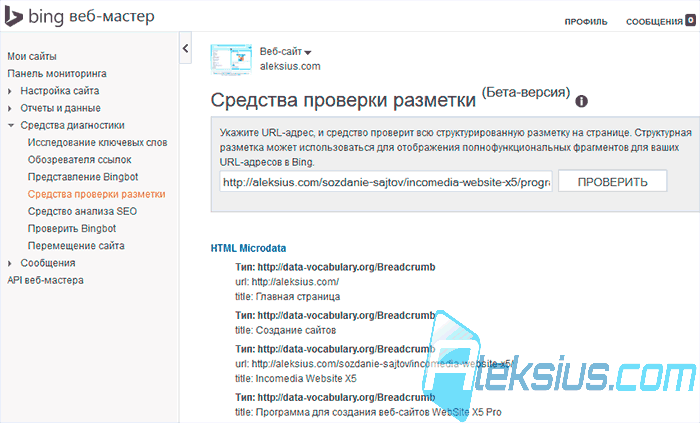
Task: Click 'title: Главная страница' line
Action: click(x=288, y=297)
